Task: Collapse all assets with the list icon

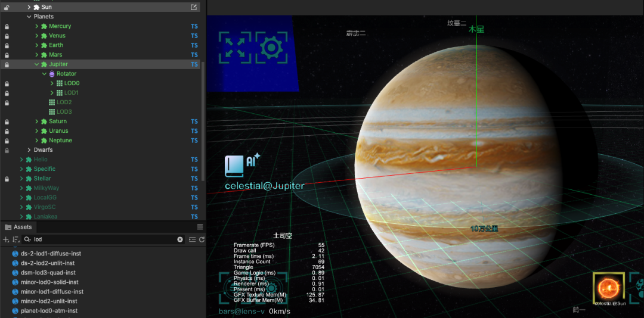Action: coord(192,239)
